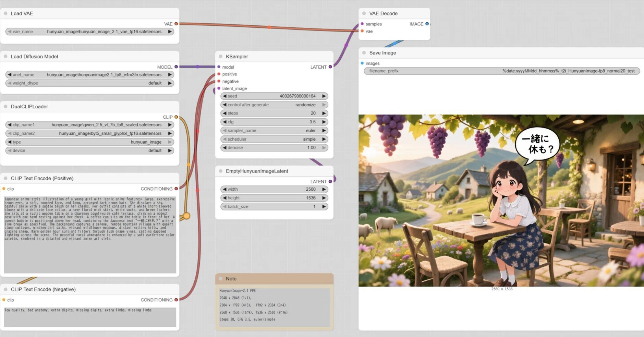Collapse the Note node using its title dot
644x337 pixels.
(x=221, y=279)
